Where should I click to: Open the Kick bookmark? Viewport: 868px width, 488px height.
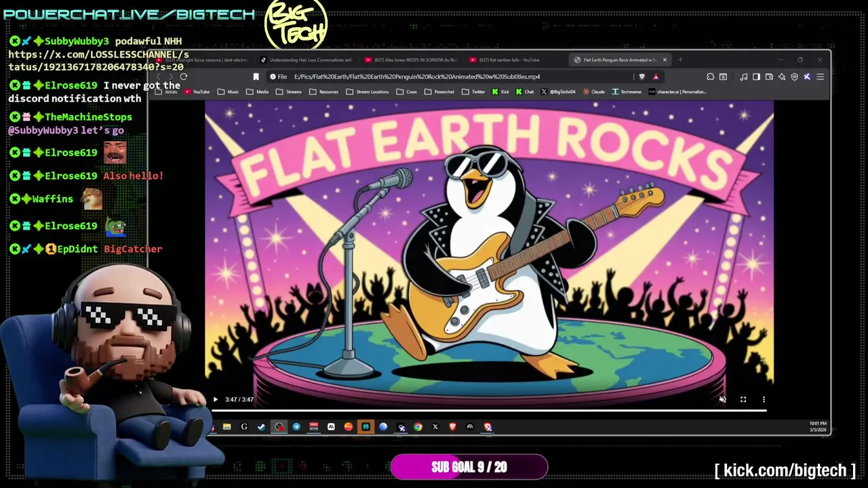500,91
